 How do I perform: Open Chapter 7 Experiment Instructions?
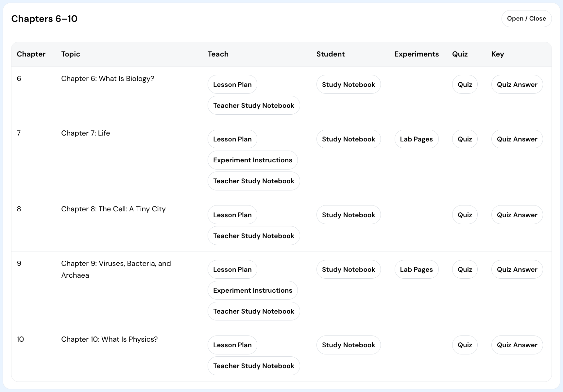[252, 160]
